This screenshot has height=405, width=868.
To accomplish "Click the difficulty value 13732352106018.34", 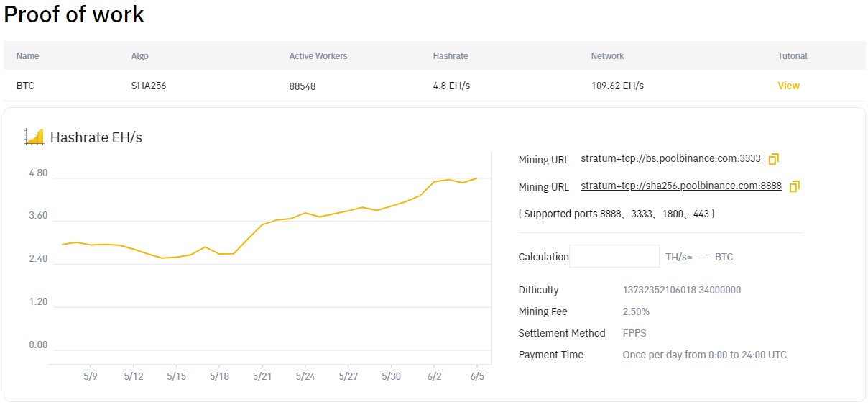I will tap(681, 290).
